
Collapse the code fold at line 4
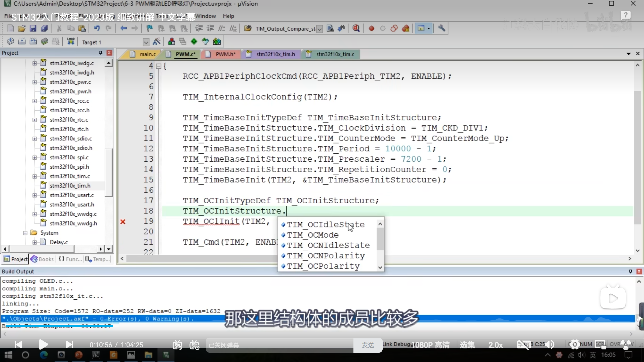click(x=158, y=66)
